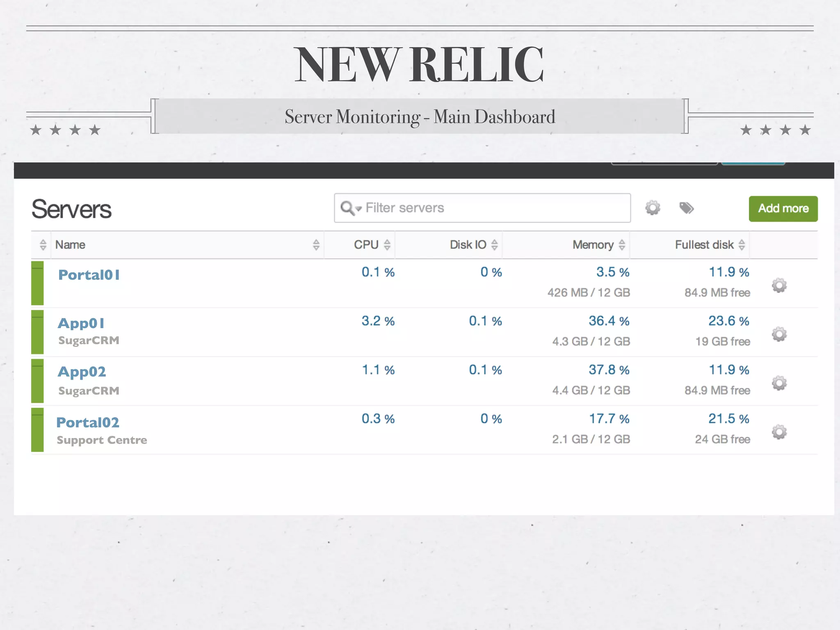Click the green status bar for Portal01
This screenshot has width=840, height=630.
click(x=37, y=283)
